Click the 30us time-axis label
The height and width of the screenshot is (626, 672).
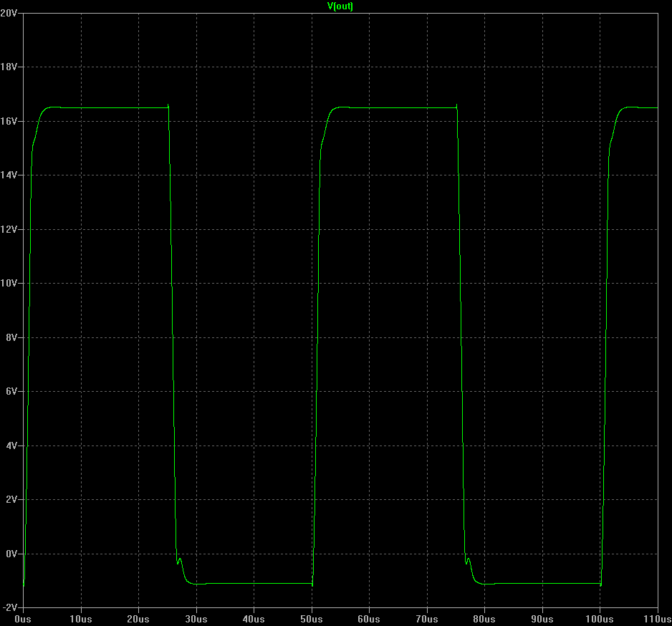point(196,619)
